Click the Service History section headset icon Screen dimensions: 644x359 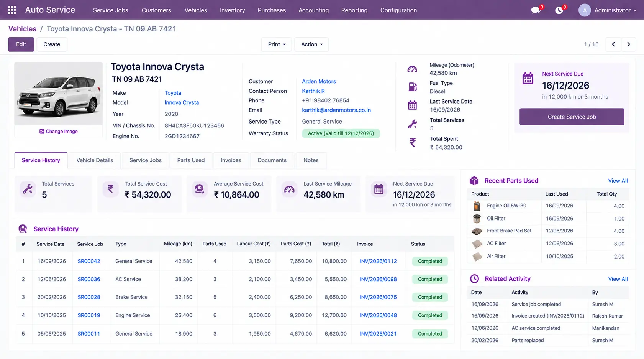[x=23, y=229]
